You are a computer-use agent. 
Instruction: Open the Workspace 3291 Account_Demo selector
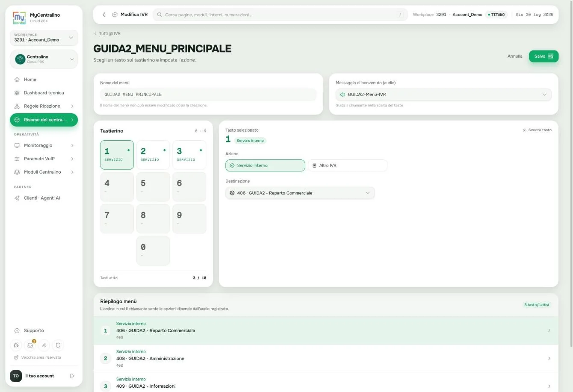pos(44,38)
